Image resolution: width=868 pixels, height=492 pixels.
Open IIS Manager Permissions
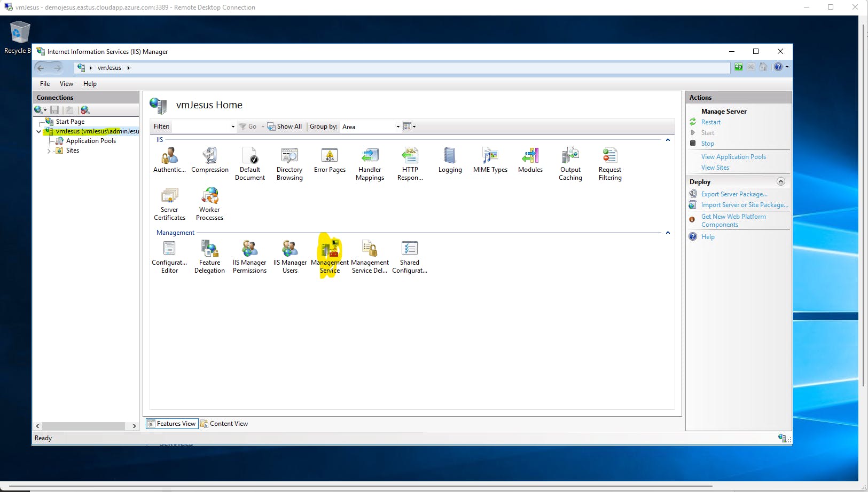pos(249,257)
